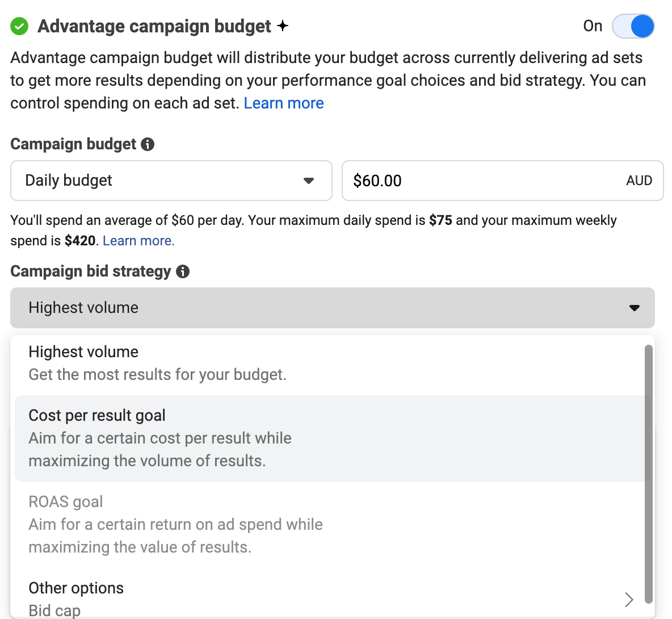This screenshot has width=672, height=619.
Task: Click the sparkle icon after the heading
Action: click(x=282, y=25)
